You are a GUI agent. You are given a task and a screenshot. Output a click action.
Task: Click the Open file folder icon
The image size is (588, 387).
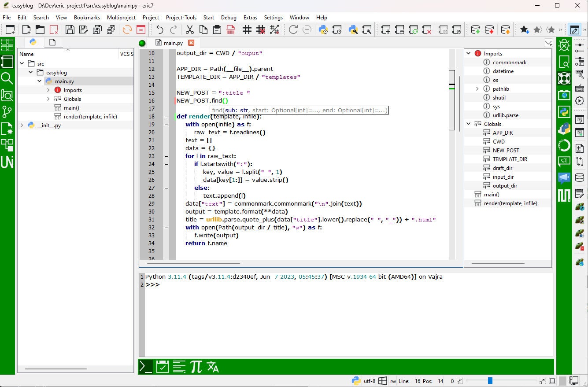pos(40,30)
